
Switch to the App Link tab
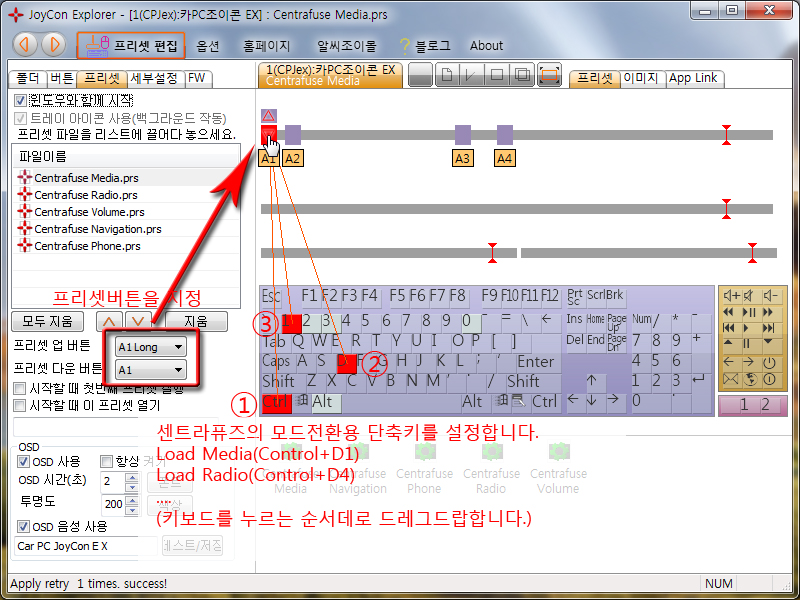(693, 79)
